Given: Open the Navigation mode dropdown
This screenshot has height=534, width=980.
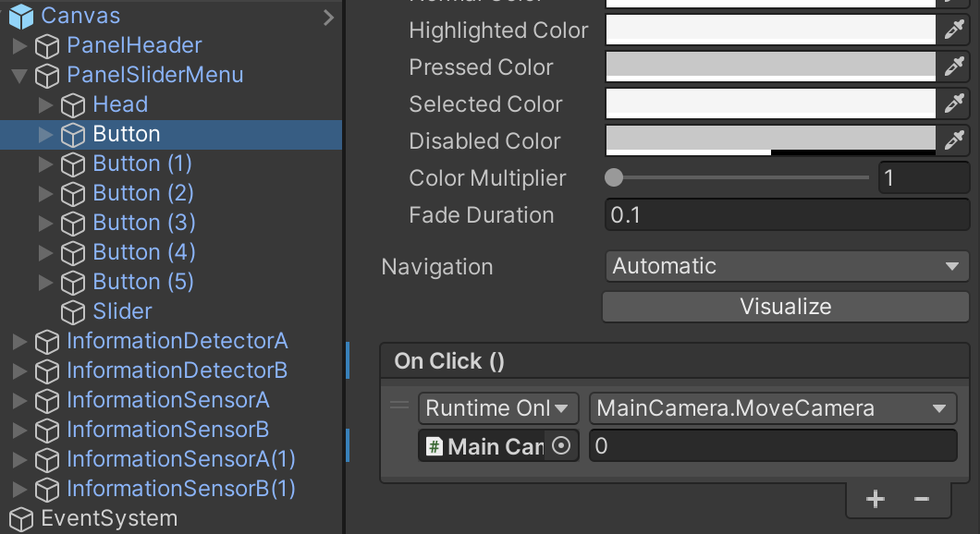Looking at the screenshot, I should (786, 266).
